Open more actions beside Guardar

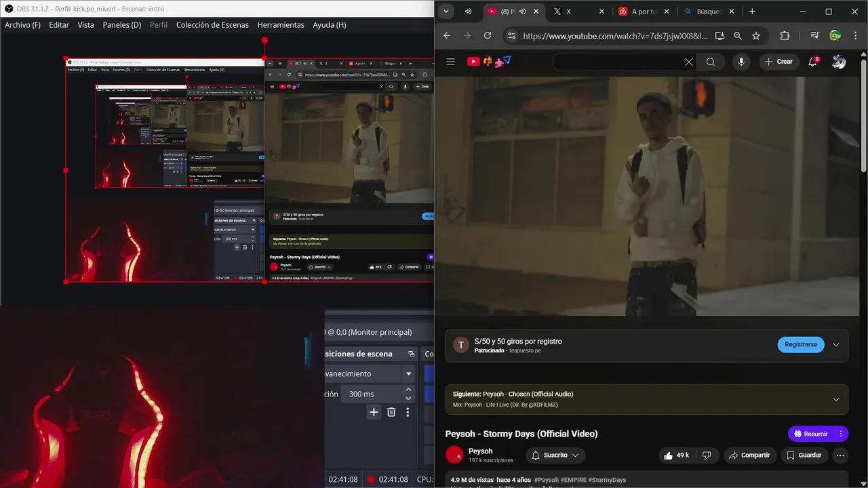tap(841, 455)
